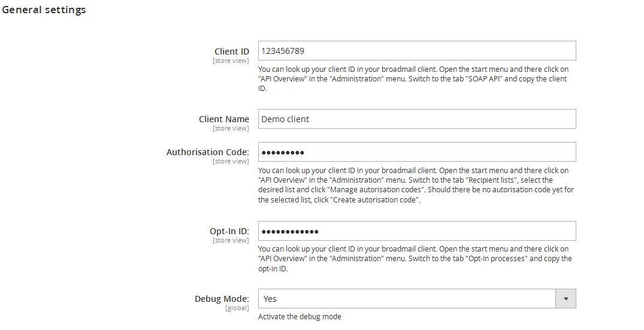Click the help text mentioning 'SOAP API' tab

(x=413, y=79)
